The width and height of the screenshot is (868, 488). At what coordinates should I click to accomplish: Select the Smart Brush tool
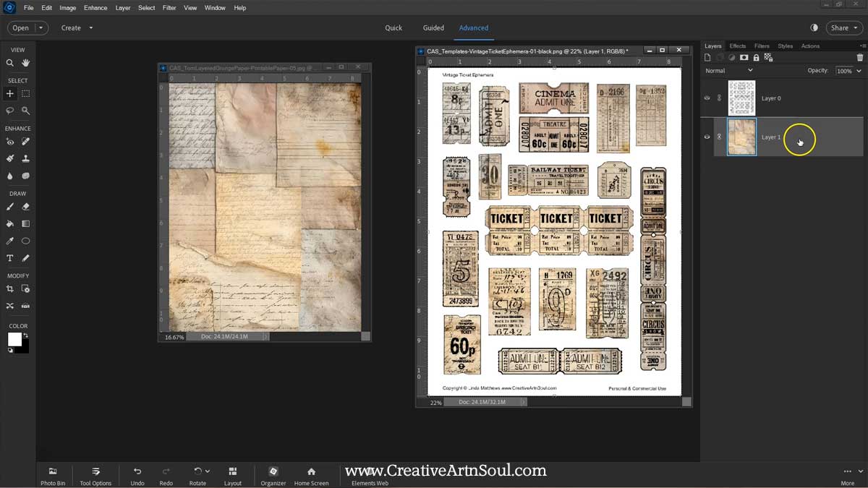(10, 158)
